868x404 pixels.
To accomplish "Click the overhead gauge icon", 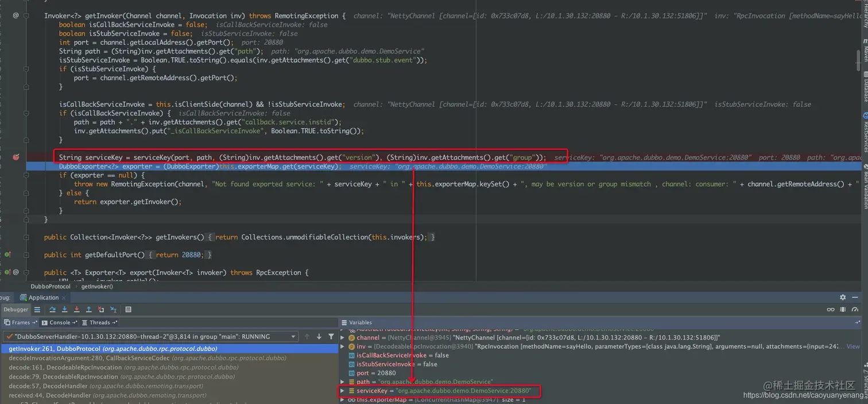I will pos(855,309).
